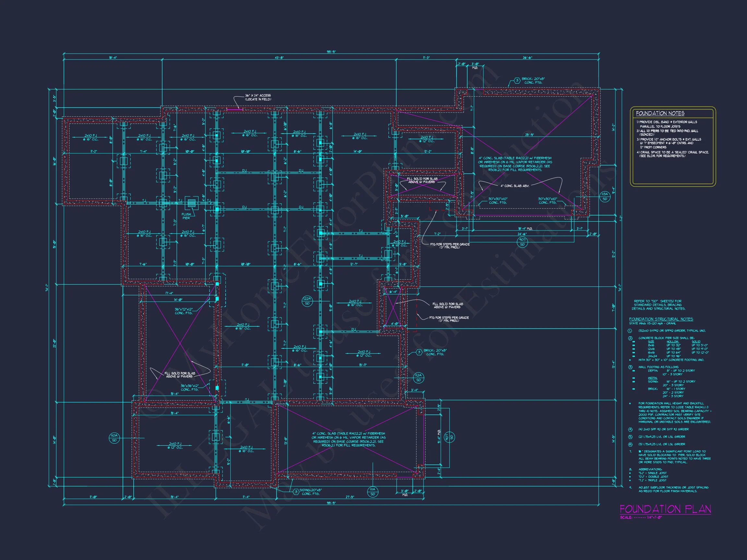The height and width of the screenshot is (560, 747).
Task: Select the 112A SD section tag
Action: [x=419, y=378]
